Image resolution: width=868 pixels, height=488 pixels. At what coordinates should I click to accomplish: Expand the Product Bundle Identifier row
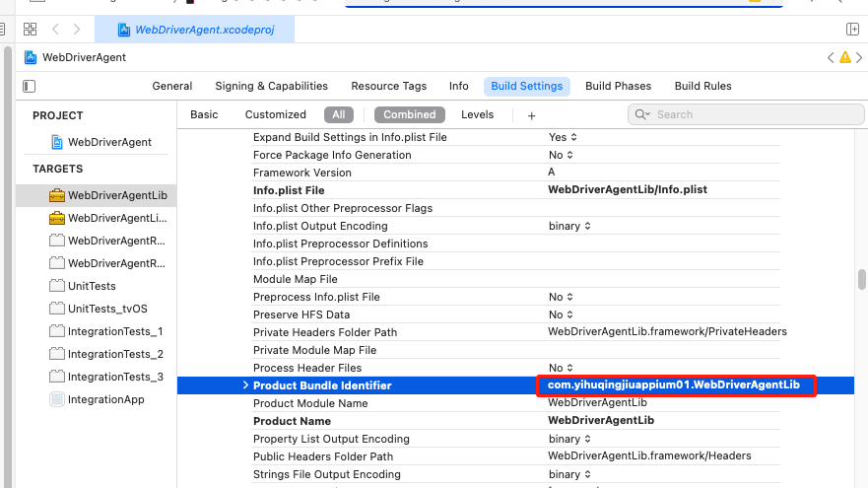point(245,384)
